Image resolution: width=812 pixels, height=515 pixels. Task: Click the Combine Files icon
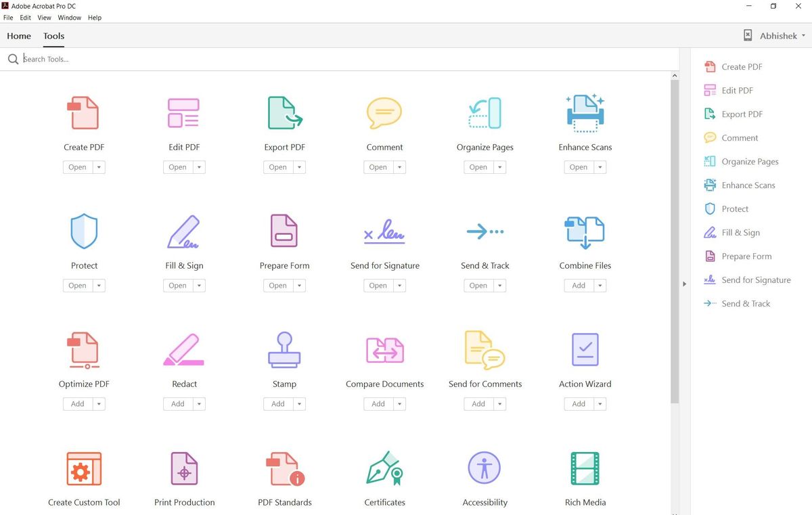(x=585, y=231)
